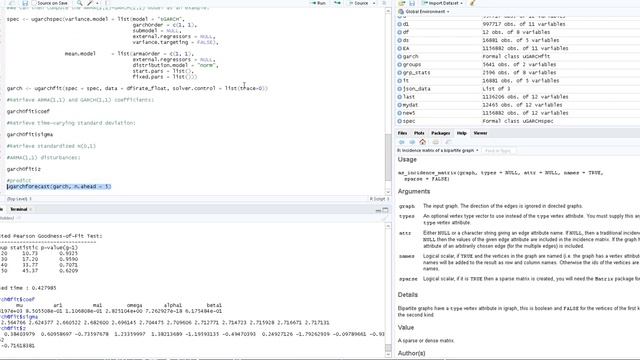640x360 pixels.
Task: Click the ugarchforecast code line in editor
Action: point(59,187)
